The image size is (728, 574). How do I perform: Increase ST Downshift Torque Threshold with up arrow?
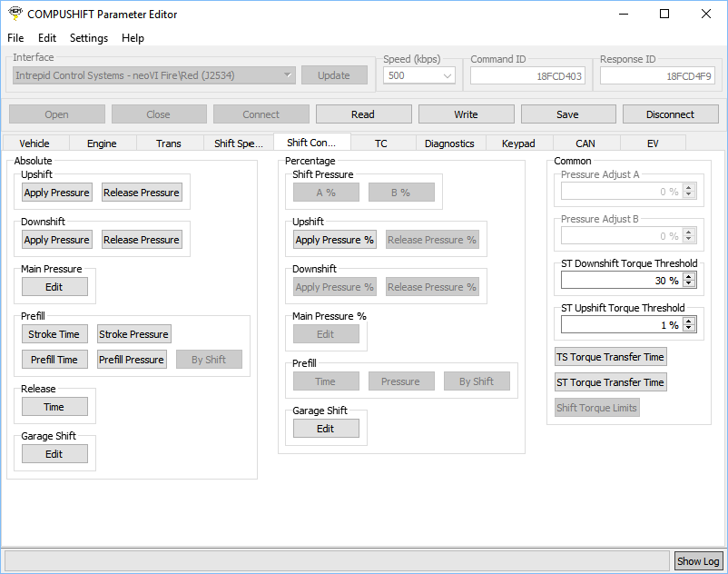[x=689, y=277]
